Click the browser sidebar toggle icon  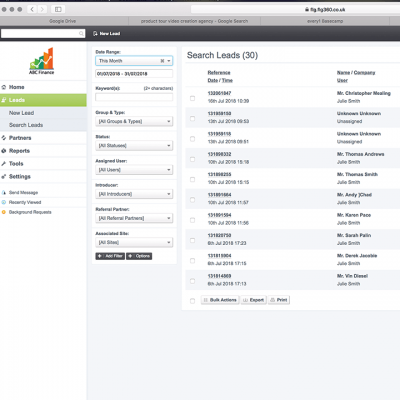(58, 9)
